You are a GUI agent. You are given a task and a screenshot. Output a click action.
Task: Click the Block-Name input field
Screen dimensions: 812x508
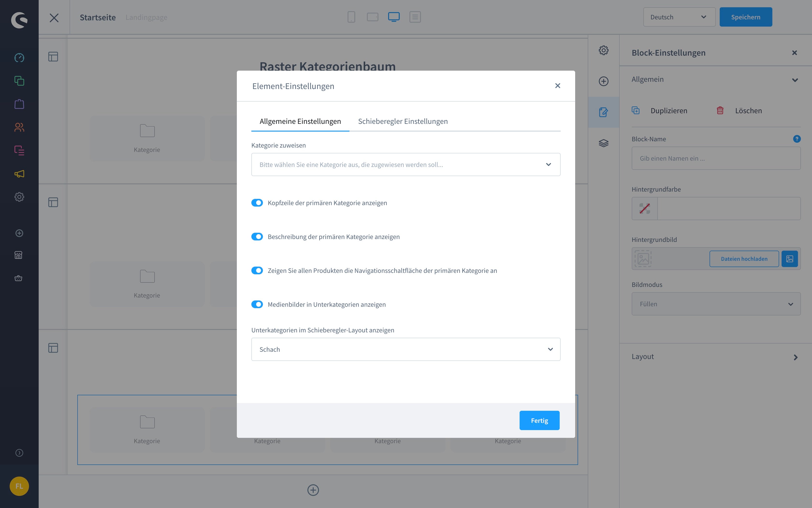(x=716, y=158)
